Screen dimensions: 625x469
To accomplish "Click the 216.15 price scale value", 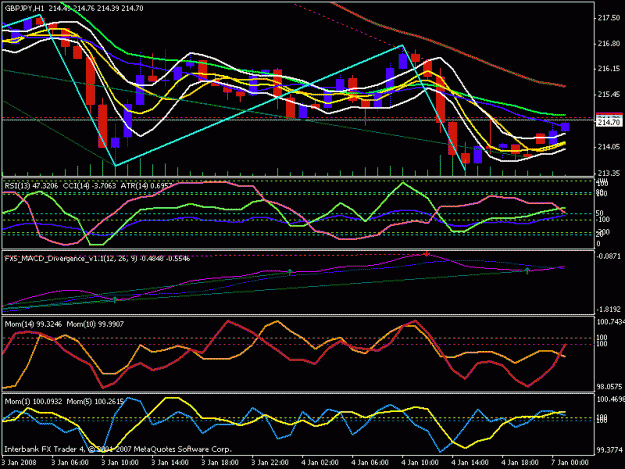I will click(609, 69).
